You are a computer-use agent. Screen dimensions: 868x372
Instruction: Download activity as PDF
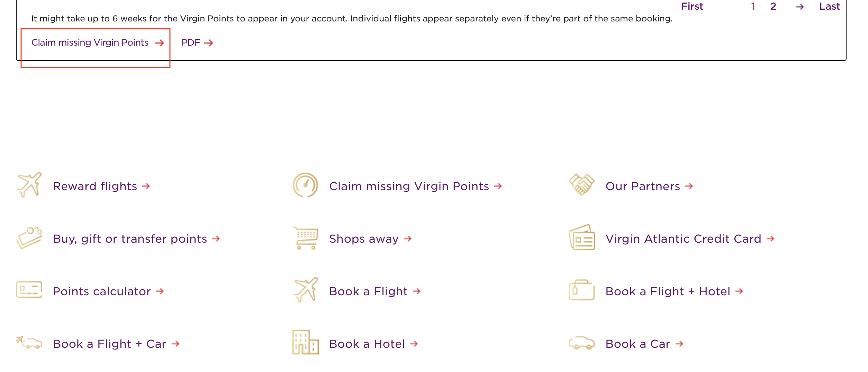click(197, 43)
